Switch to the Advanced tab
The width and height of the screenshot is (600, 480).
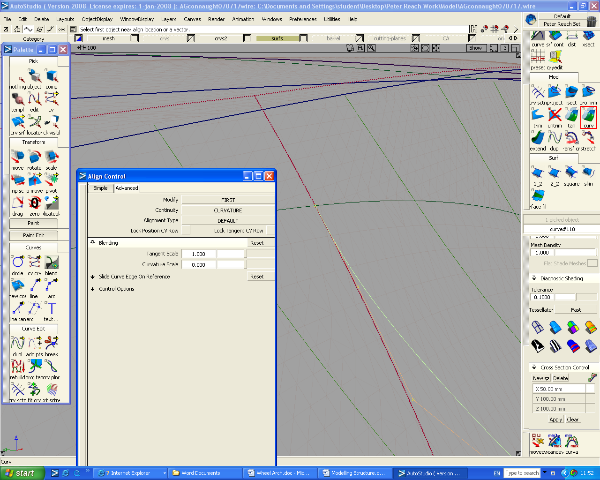click(126, 187)
